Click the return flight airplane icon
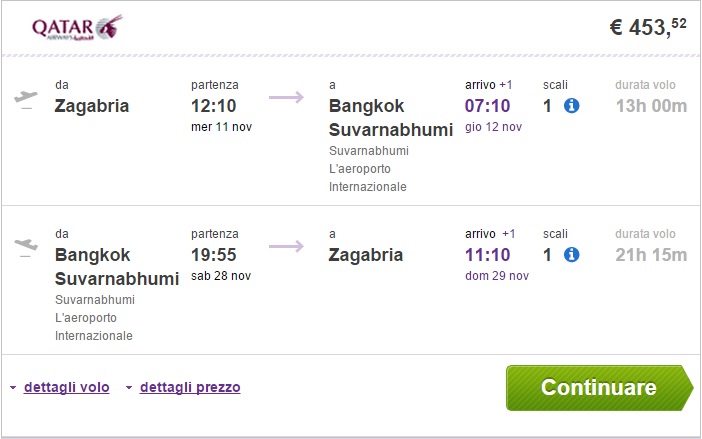Screen dimensions: 702x439 (26, 246)
